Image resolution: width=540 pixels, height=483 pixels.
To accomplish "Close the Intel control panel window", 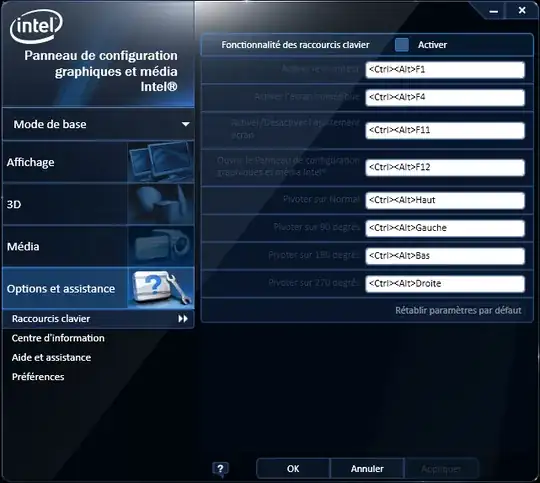I will click(522, 11).
